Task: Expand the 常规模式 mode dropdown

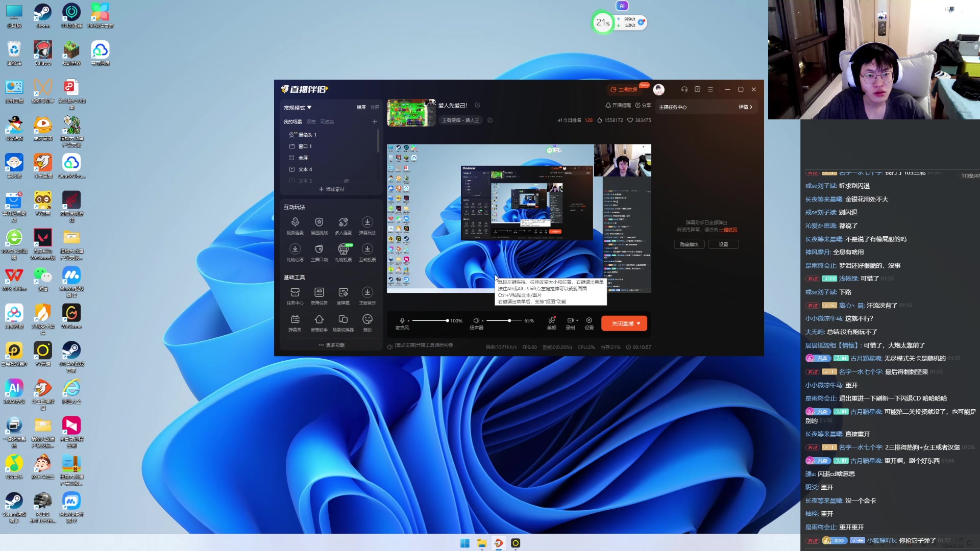Action: coord(309,108)
